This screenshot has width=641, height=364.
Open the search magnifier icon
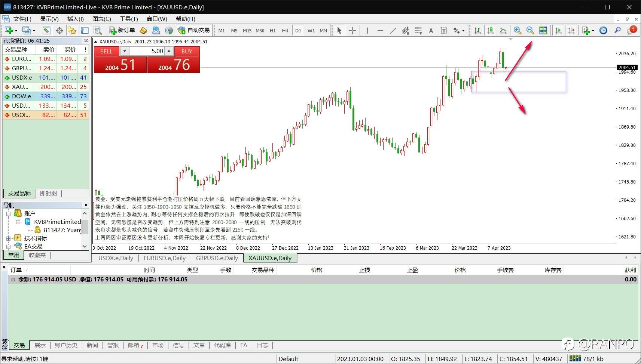tap(618, 30)
